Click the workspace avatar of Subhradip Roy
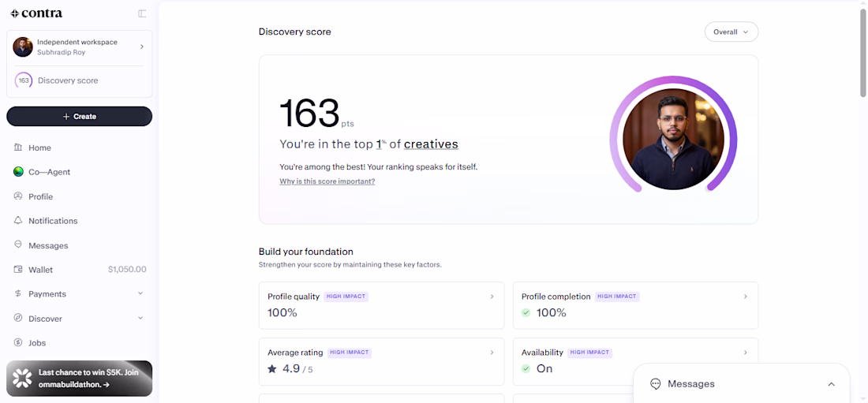The height and width of the screenshot is (403, 868). pyautogui.click(x=23, y=47)
